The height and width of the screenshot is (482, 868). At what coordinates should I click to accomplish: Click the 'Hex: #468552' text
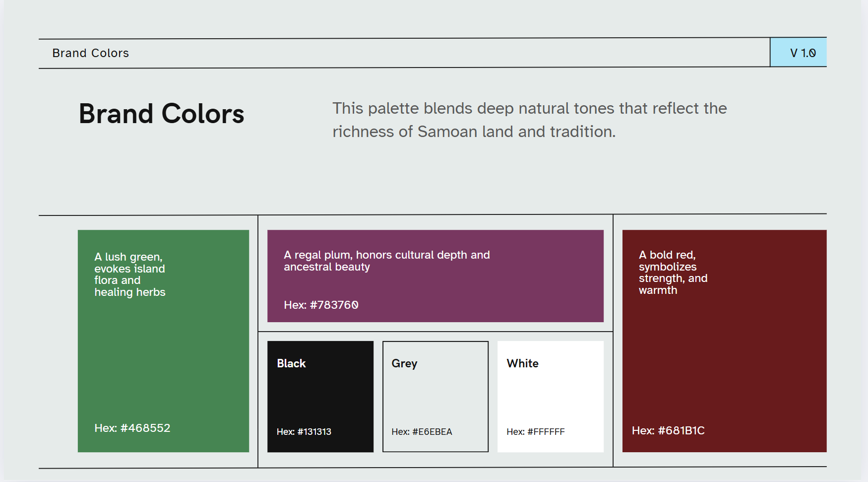132,428
